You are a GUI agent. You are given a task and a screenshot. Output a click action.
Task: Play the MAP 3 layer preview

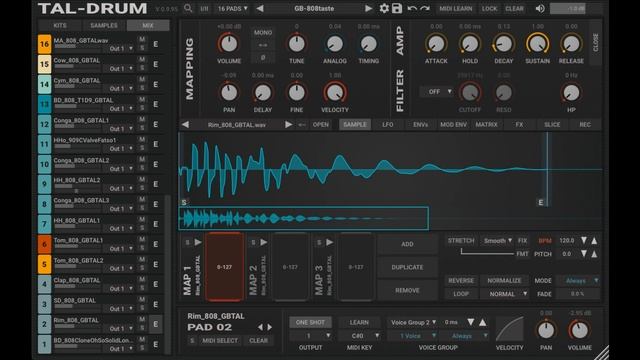click(329, 242)
